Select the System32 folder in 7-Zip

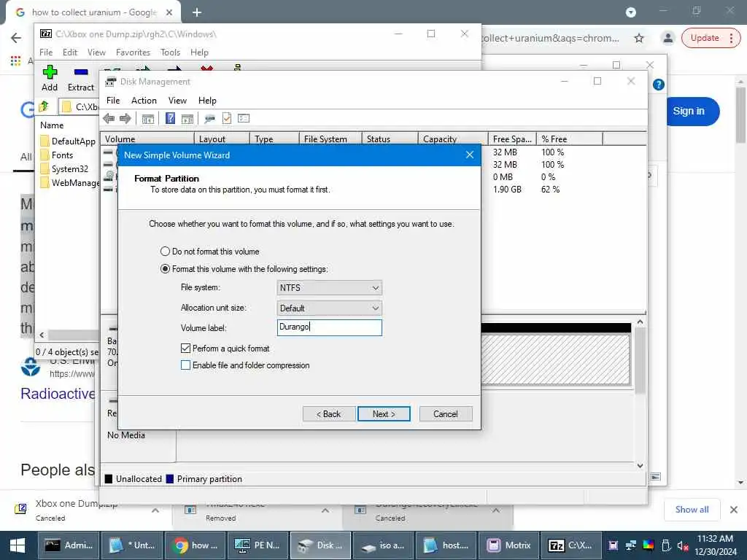point(69,169)
